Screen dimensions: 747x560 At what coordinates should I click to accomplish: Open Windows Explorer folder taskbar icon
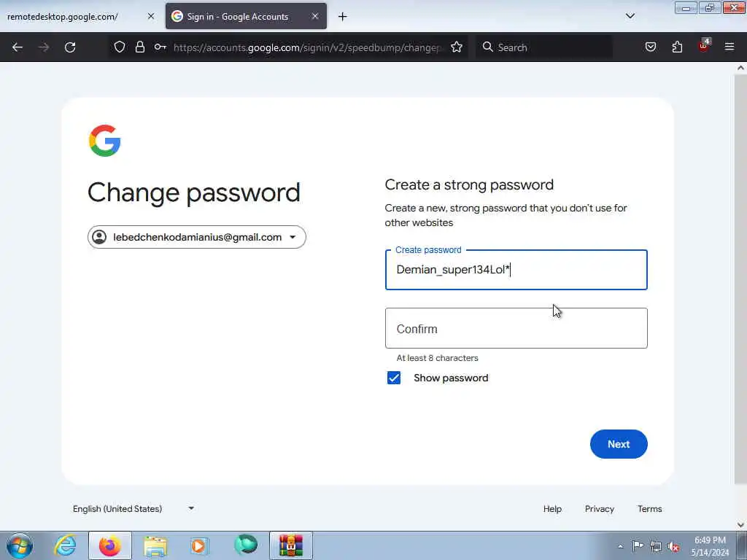click(155, 545)
